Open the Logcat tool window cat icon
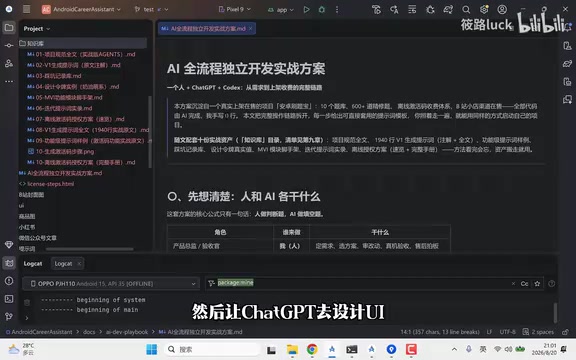The image size is (576, 360). tap(9, 263)
